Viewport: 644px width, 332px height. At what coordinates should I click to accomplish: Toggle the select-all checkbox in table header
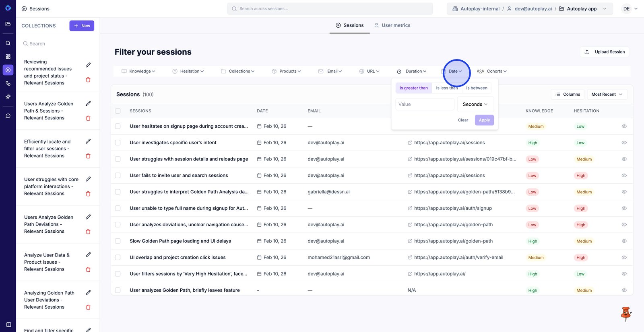click(x=118, y=111)
